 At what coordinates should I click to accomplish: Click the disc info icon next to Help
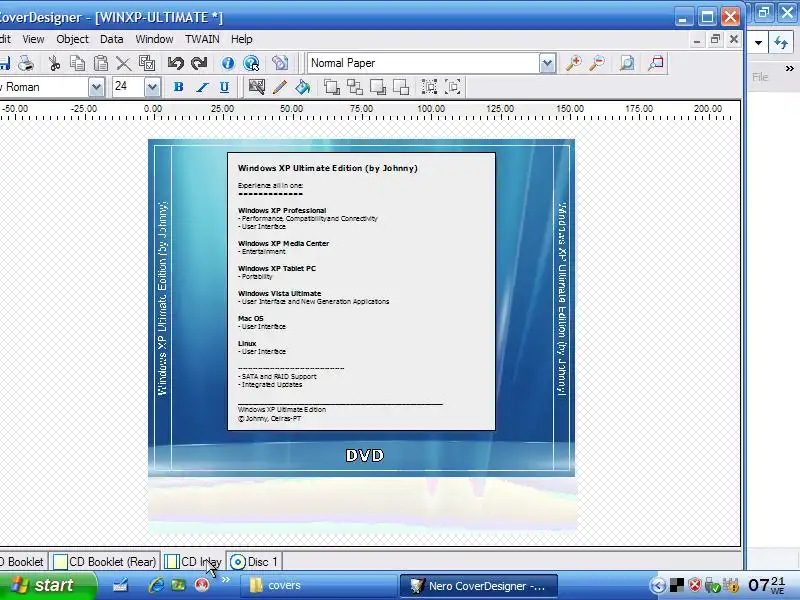[280, 63]
